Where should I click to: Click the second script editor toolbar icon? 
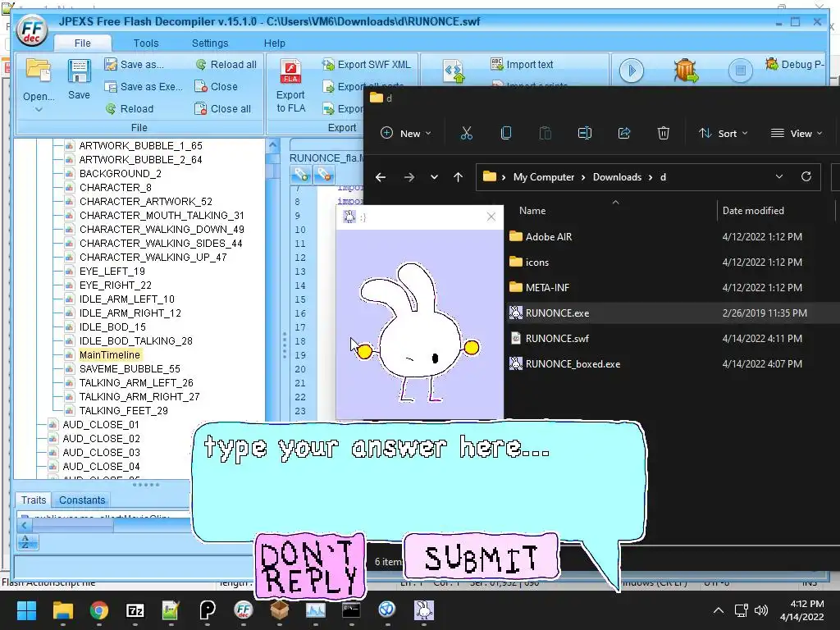(x=323, y=174)
